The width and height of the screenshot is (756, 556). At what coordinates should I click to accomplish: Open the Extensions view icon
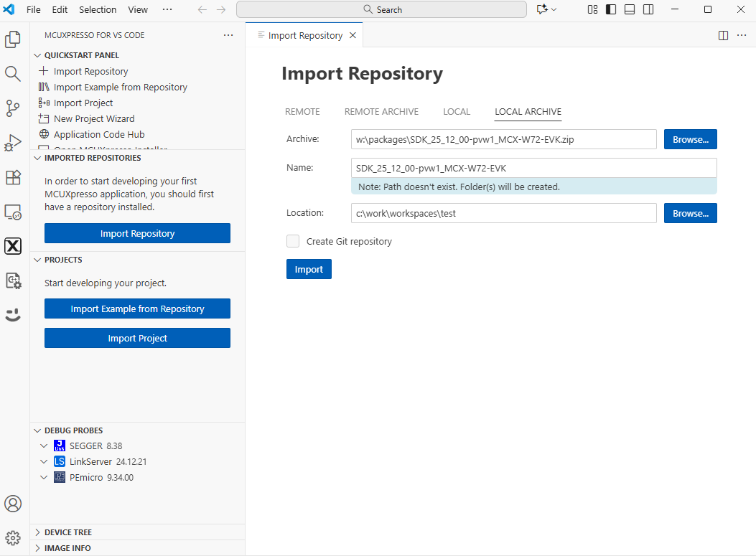click(x=13, y=177)
